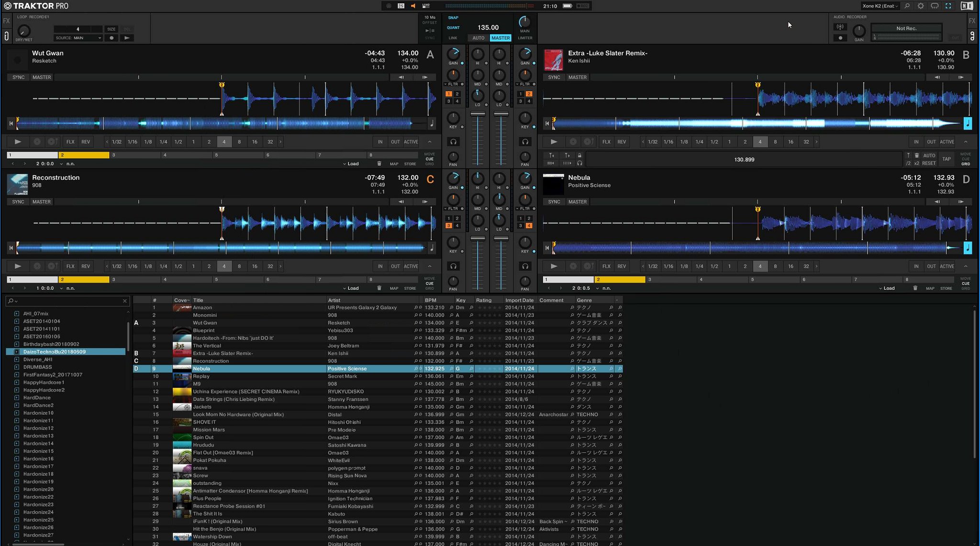
Task: Toggle headphone cue on channel B
Action: click(525, 142)
